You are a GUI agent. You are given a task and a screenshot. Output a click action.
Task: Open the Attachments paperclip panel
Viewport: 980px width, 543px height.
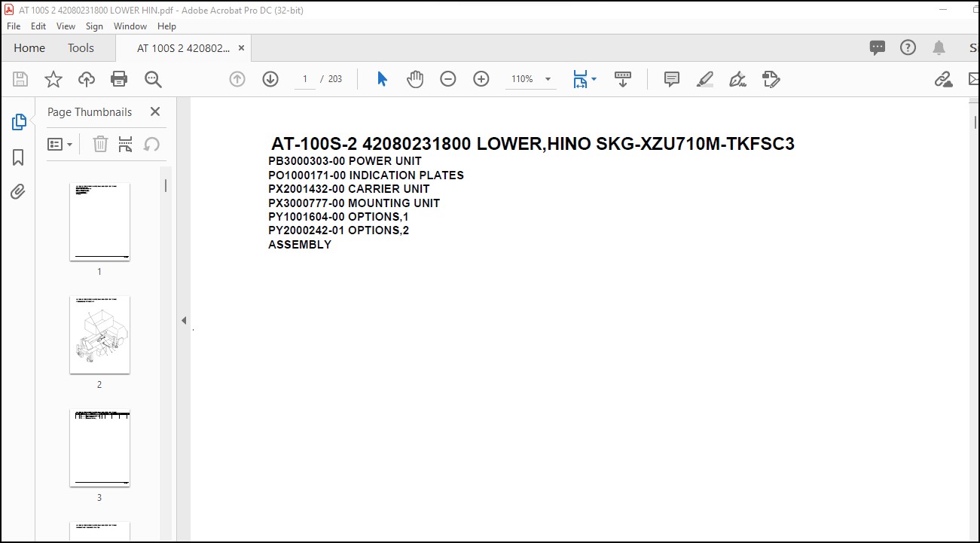[x=19, y=192]
